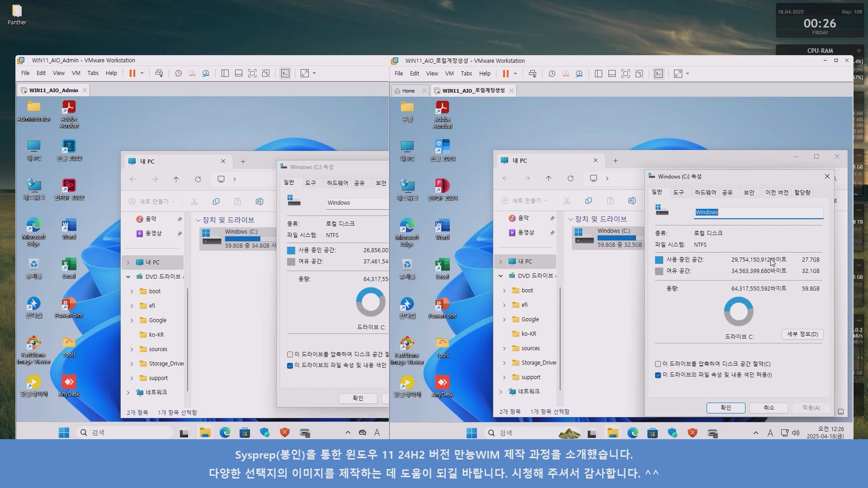The width and height of the screenshot is (868, 488).
Task: Pause the VM in right VMware toolbar
Action: pyautogui.click(x=505, y=74)
